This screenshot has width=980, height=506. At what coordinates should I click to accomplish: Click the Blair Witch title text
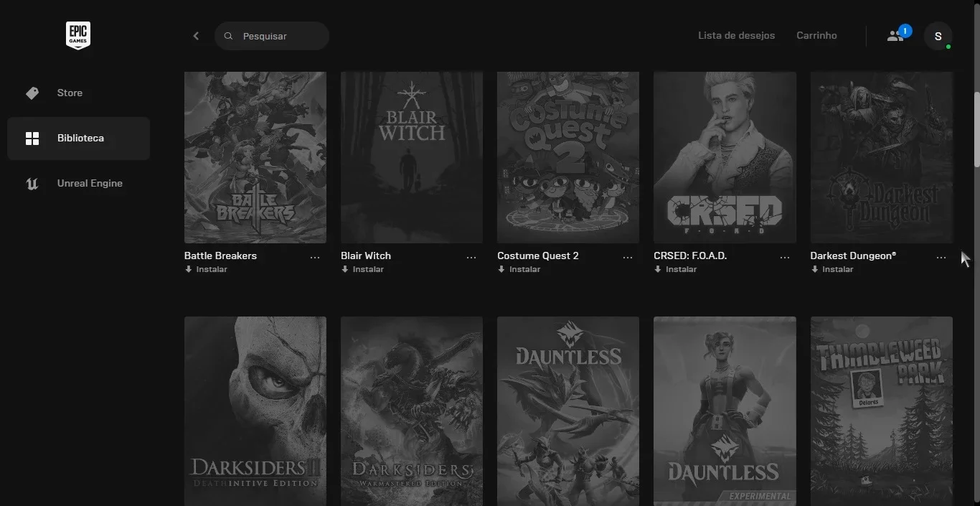(x=366, y=256)
